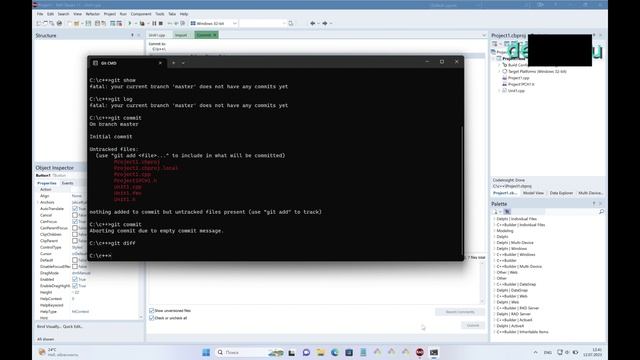Click the print-like toolbar icon near New

[60, 23]
